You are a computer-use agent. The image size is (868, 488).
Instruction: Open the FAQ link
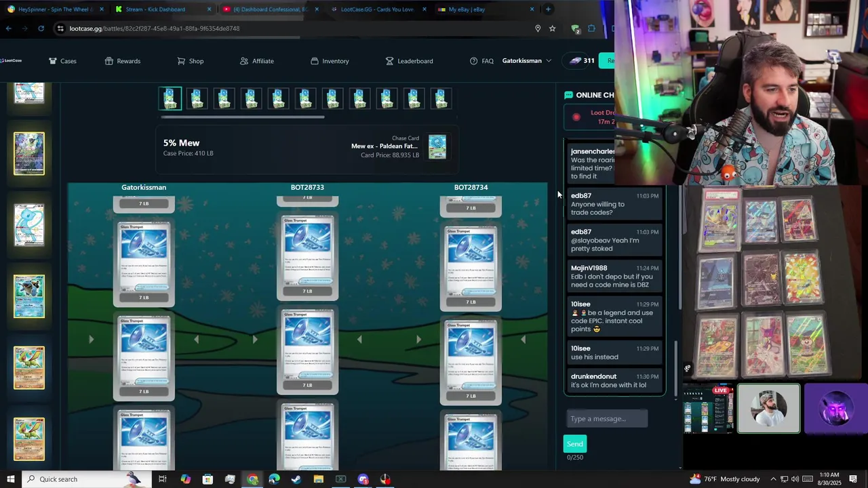(481, 61)
